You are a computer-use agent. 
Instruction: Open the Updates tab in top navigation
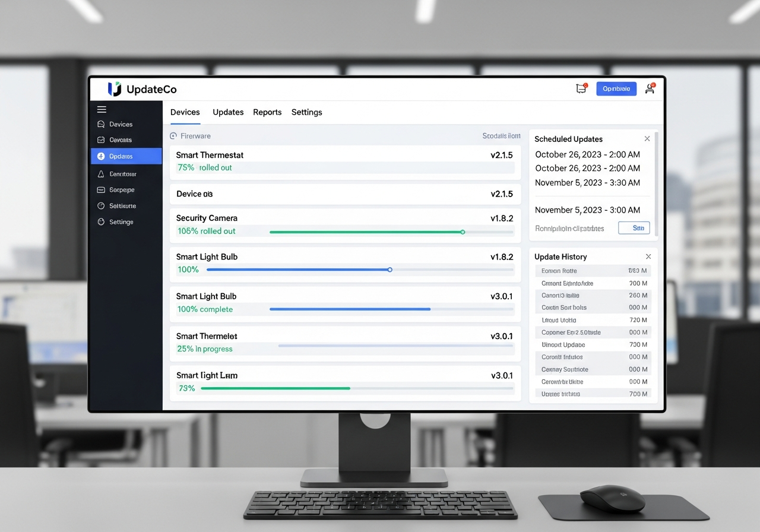coord(228,112)
